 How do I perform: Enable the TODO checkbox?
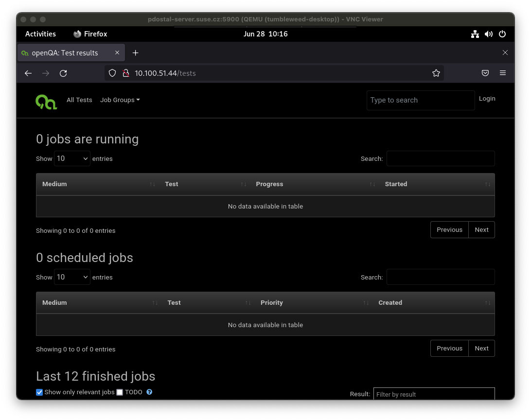[x=120, y=392]
